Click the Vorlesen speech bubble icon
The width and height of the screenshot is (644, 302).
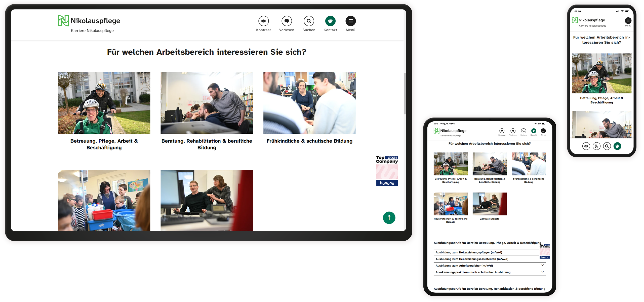(287, 21)
